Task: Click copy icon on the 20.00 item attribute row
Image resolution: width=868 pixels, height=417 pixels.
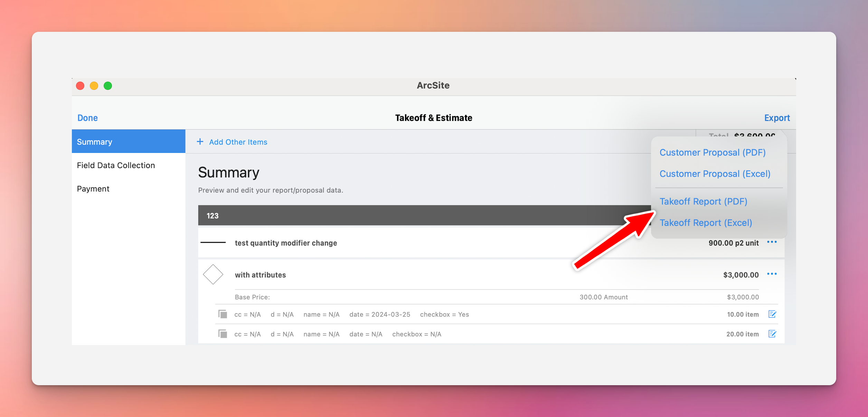Action: [223, 334]
